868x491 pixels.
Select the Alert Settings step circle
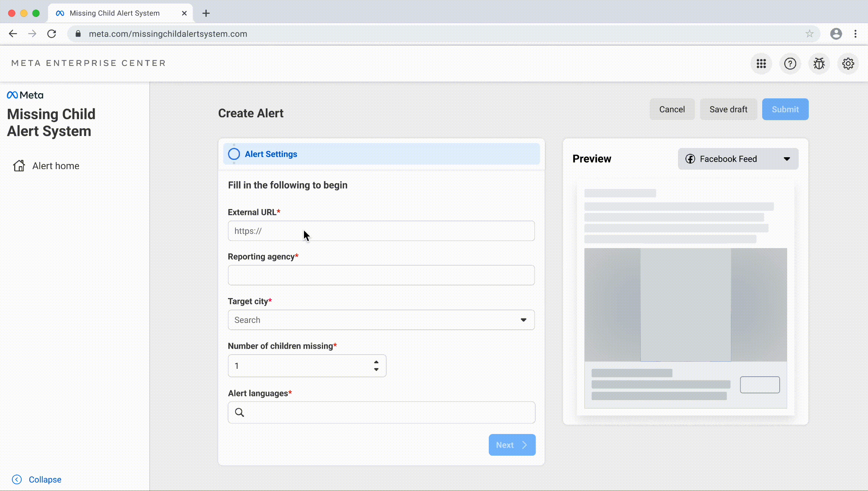point(234,154)
